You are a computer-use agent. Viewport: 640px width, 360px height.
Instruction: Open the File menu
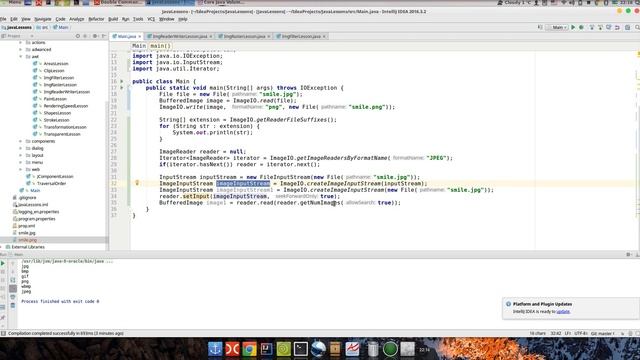pos(3,19)
